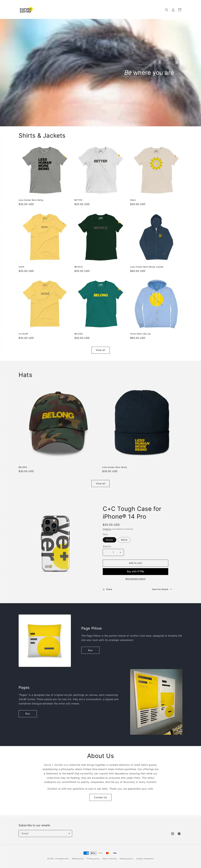The width and height of the screenshot is (201, 868).
Task: Open the shopping cart icon
Action: click(x=180, y=10)
